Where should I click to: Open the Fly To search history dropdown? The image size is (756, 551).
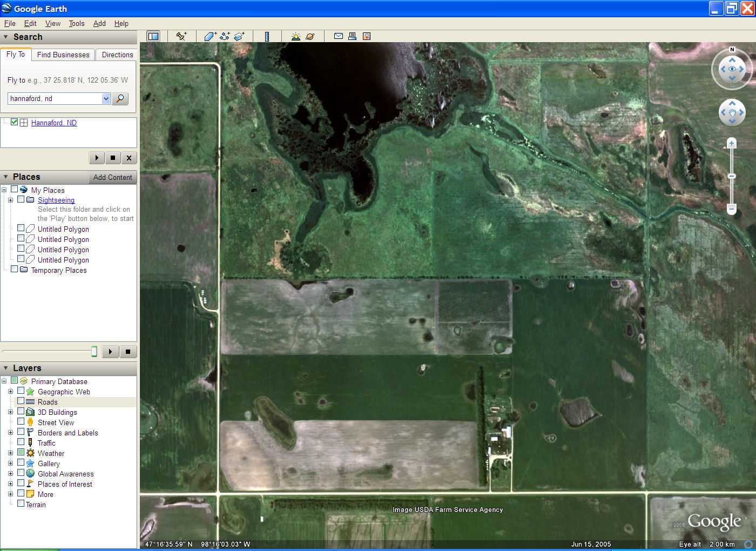pos(106,98)
